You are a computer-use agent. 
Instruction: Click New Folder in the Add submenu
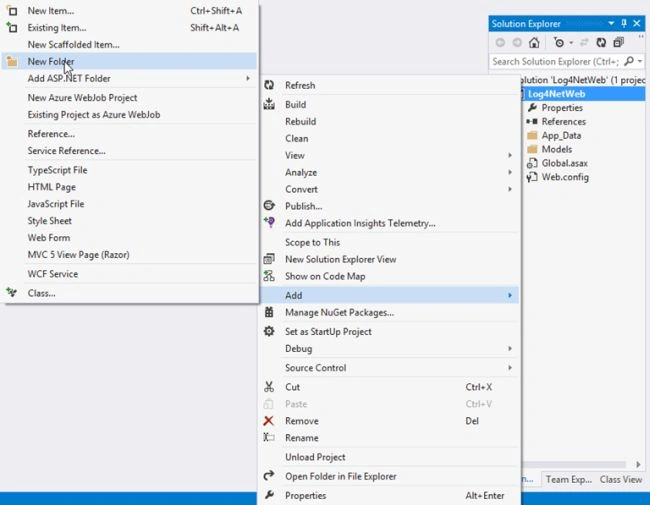(x=131, y=61)
